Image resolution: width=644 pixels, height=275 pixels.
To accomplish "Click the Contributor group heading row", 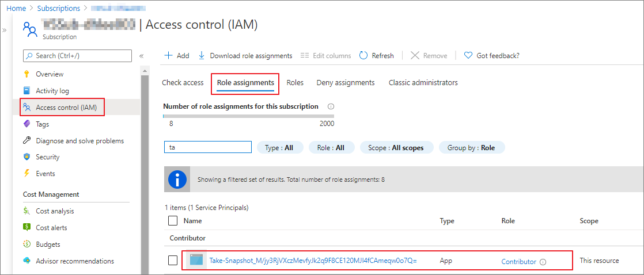I will 404,238.
